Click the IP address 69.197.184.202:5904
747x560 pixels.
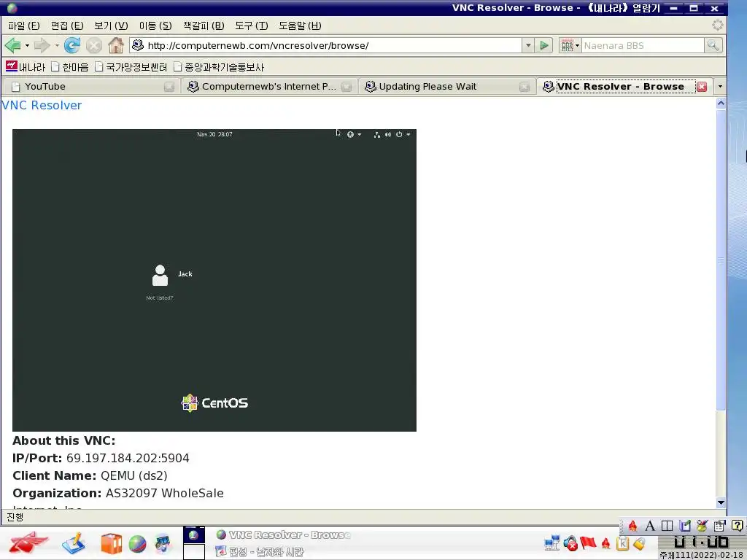point(128,458)
